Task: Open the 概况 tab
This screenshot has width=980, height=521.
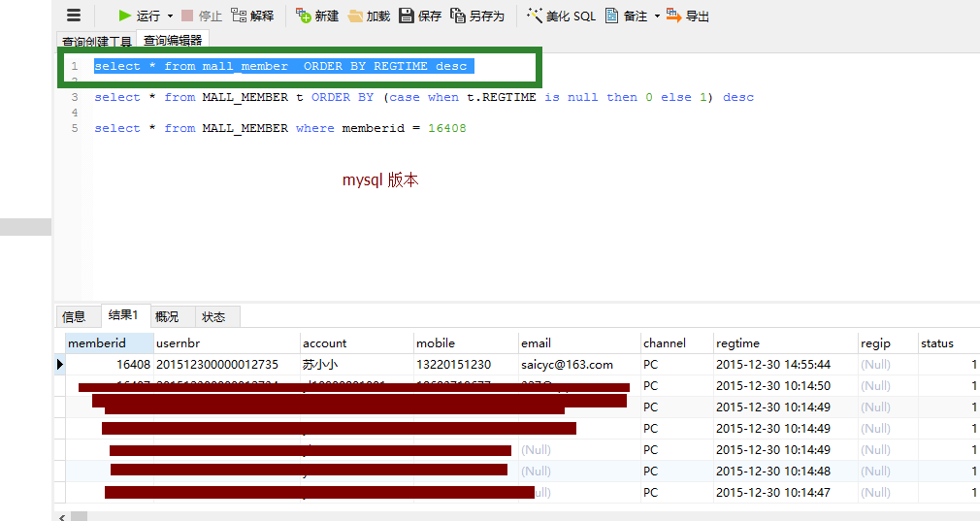Action: pos(167,316)
